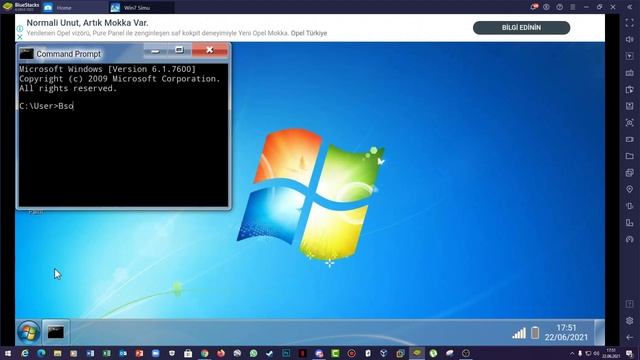Start BlueStacks screen recording
The height and width of the screenshot is (360, 640).
(x=629, y=140)
